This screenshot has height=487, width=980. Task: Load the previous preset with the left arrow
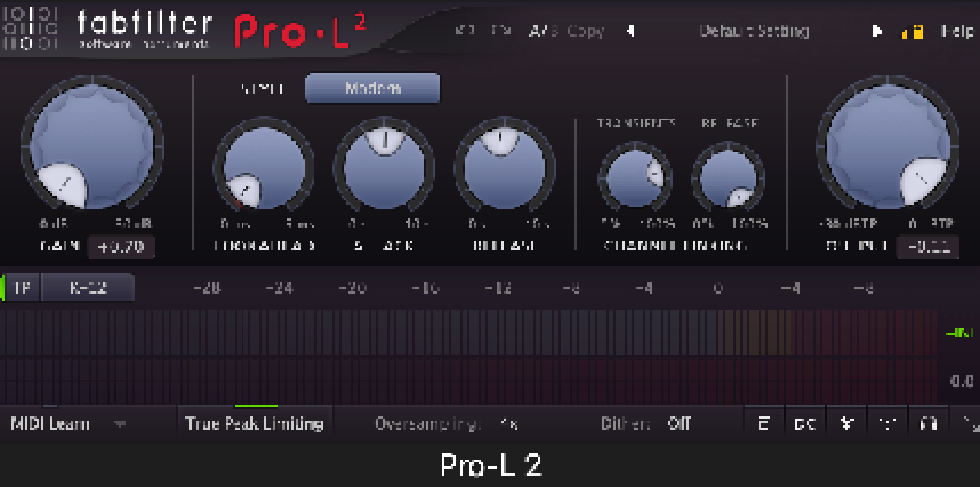coord(630,31)
